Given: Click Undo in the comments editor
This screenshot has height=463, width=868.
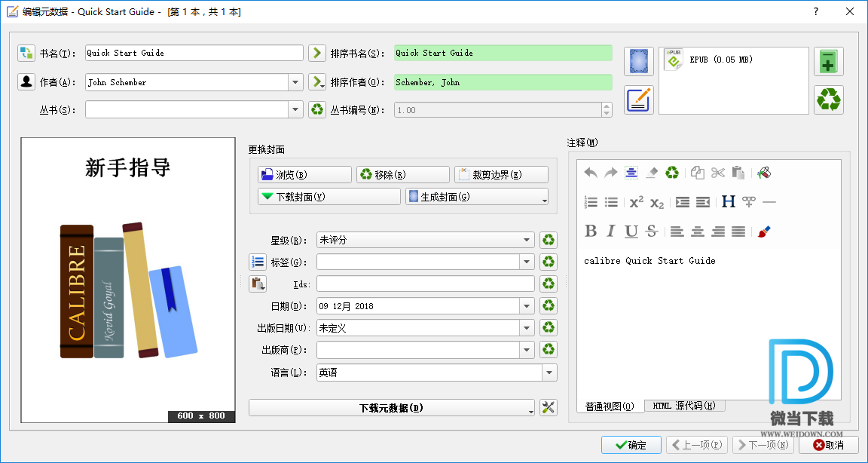Looking at the screenshot, I should point(591,173).
